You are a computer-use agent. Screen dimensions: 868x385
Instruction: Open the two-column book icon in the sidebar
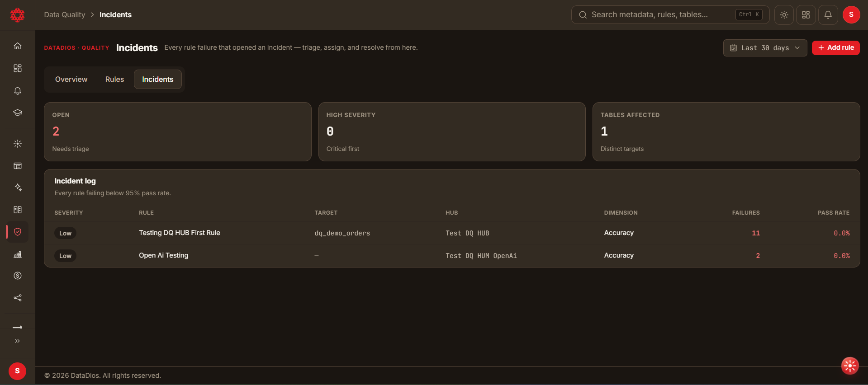(18, 210)
